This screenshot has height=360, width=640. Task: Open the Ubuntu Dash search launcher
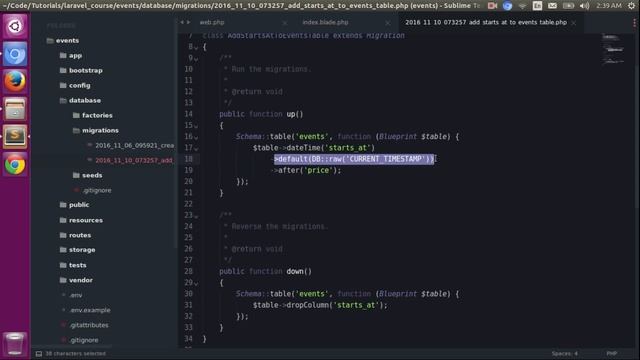pos(15,26)
